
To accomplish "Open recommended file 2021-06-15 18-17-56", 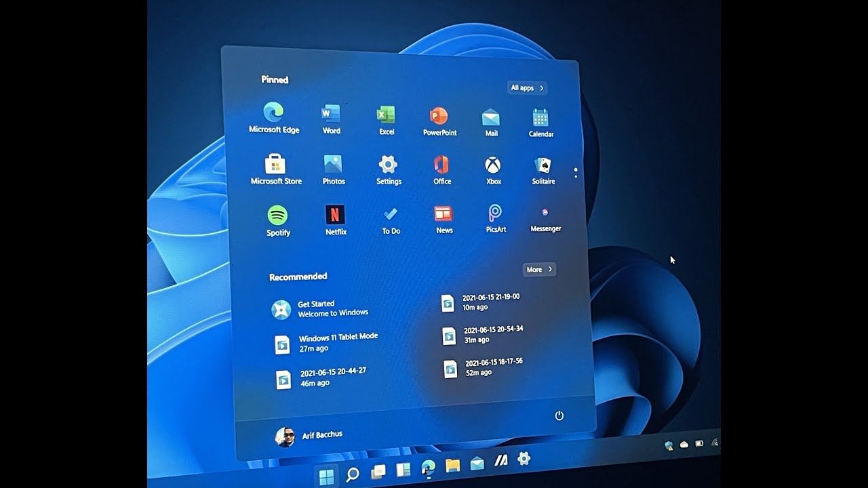I will 483,368.
